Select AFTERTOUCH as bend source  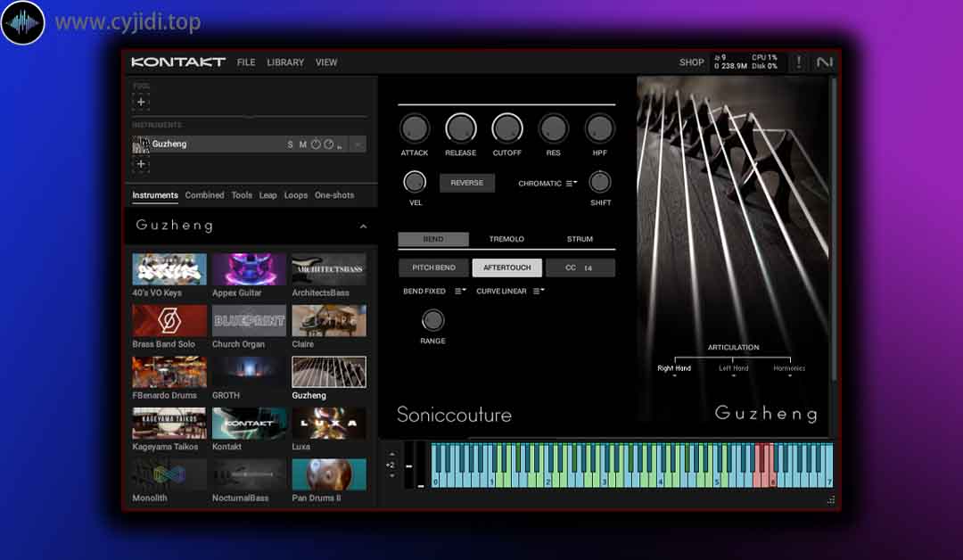(x=506, y=268)
